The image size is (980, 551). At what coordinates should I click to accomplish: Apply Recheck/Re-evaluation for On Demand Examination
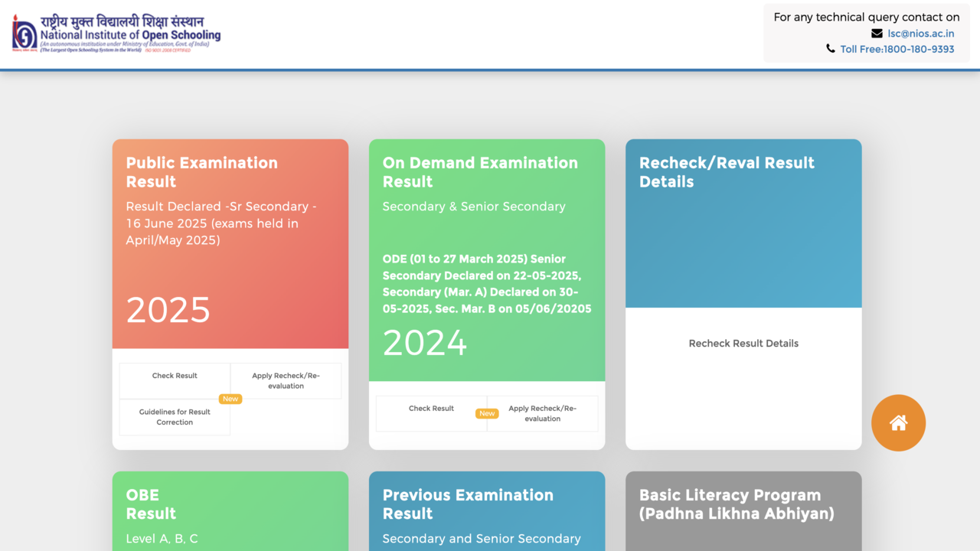coord(542,413)
